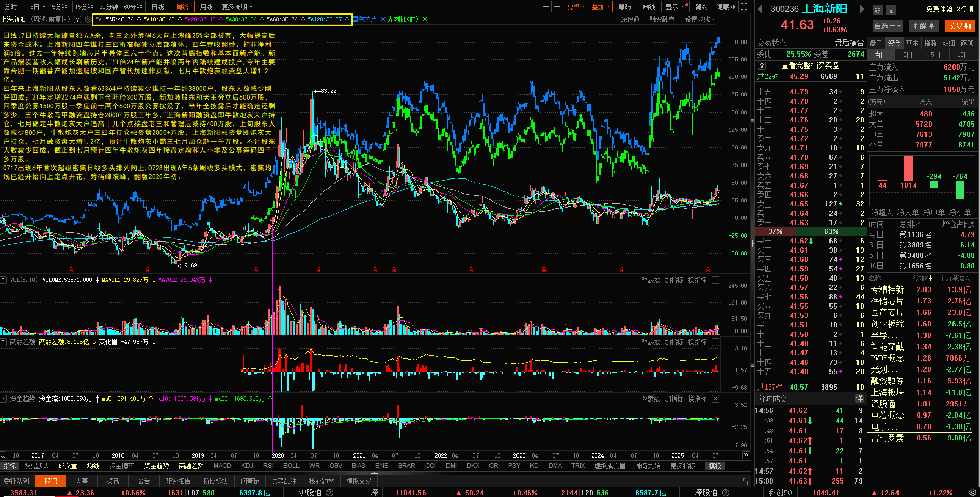Switch capital flow to 10日

click(963, 54)
